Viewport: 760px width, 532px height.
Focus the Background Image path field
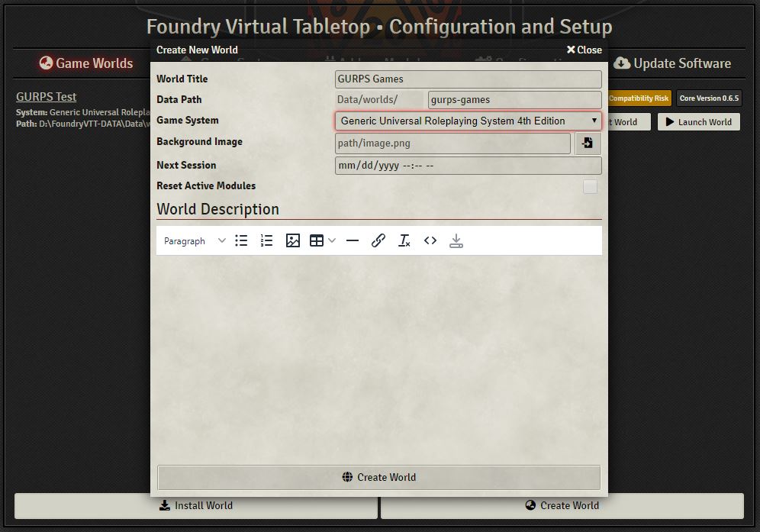tap(452, 143)
